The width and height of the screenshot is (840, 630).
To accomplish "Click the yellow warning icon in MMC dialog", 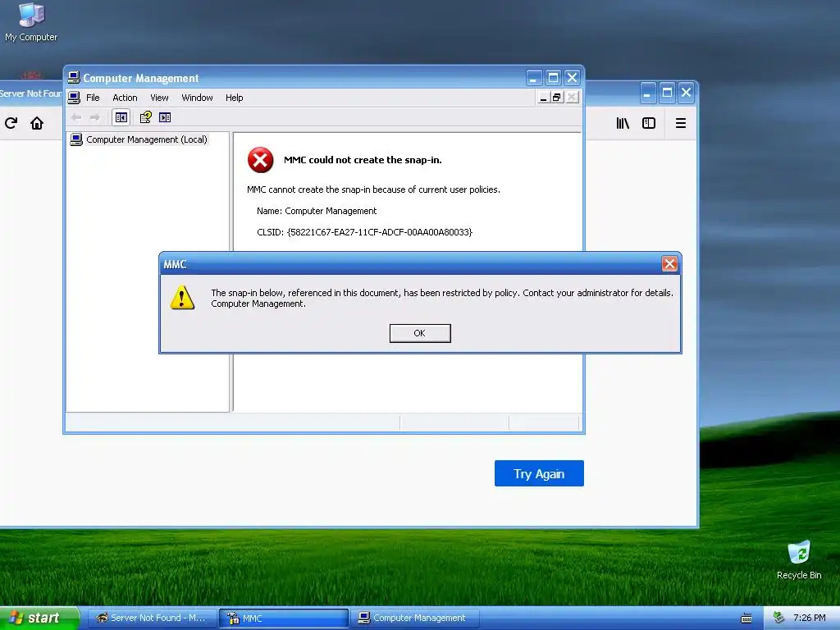I will (x=182, y=297).
